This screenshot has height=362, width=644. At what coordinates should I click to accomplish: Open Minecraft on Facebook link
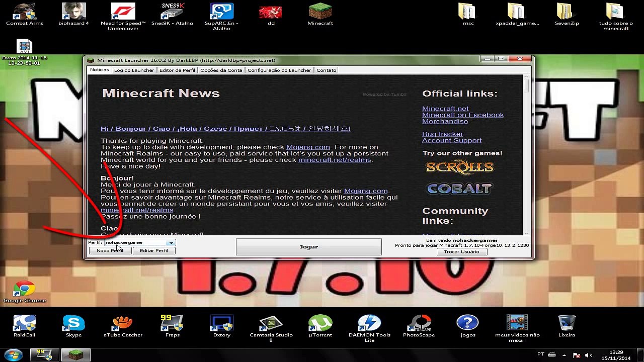[463, 115]
